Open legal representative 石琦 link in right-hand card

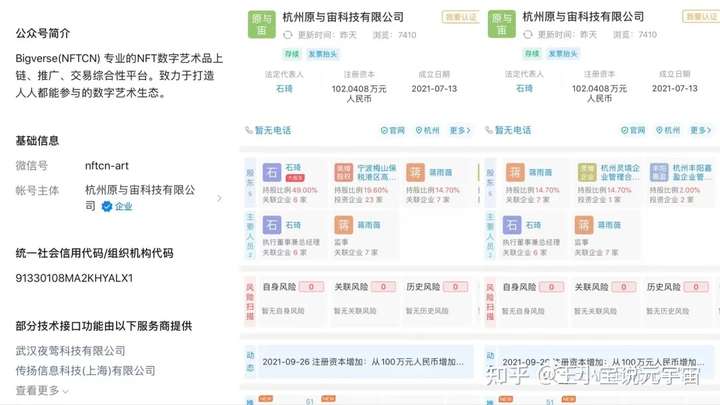524,88
